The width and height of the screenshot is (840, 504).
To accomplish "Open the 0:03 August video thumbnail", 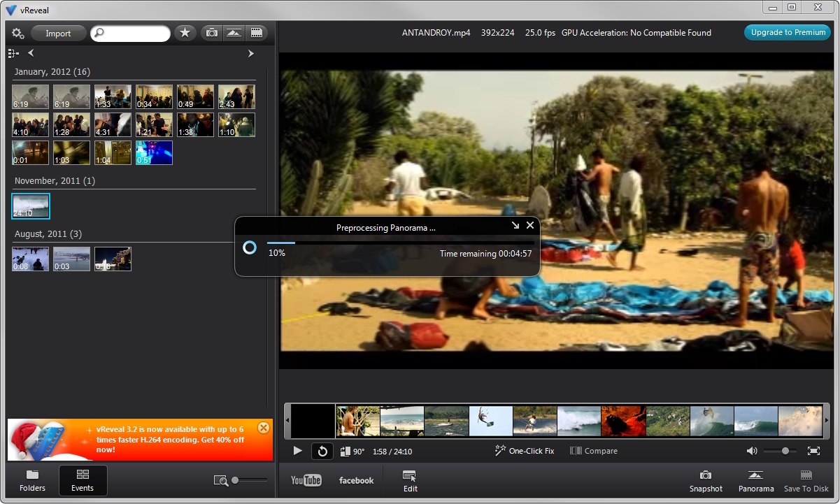I will point(71,259).
